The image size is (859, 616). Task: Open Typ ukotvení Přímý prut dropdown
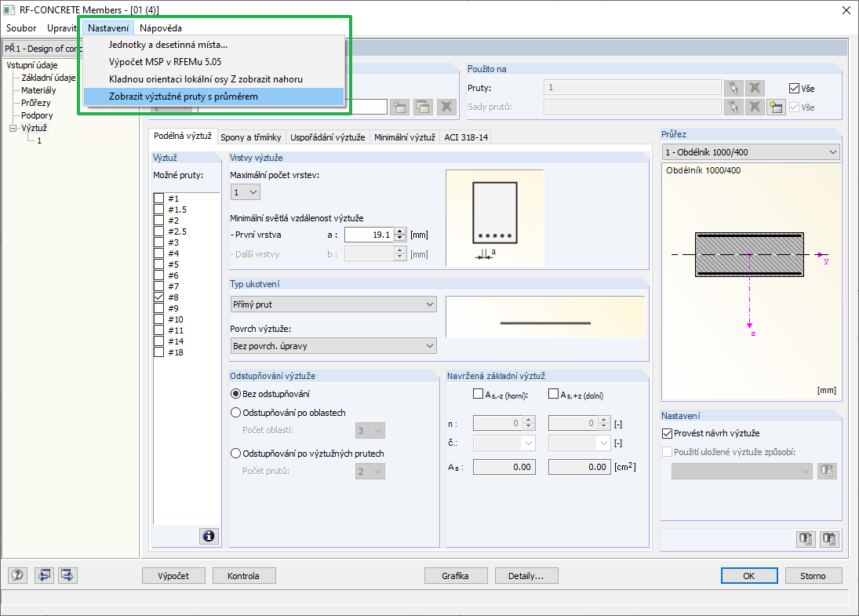tap(333, 304)
